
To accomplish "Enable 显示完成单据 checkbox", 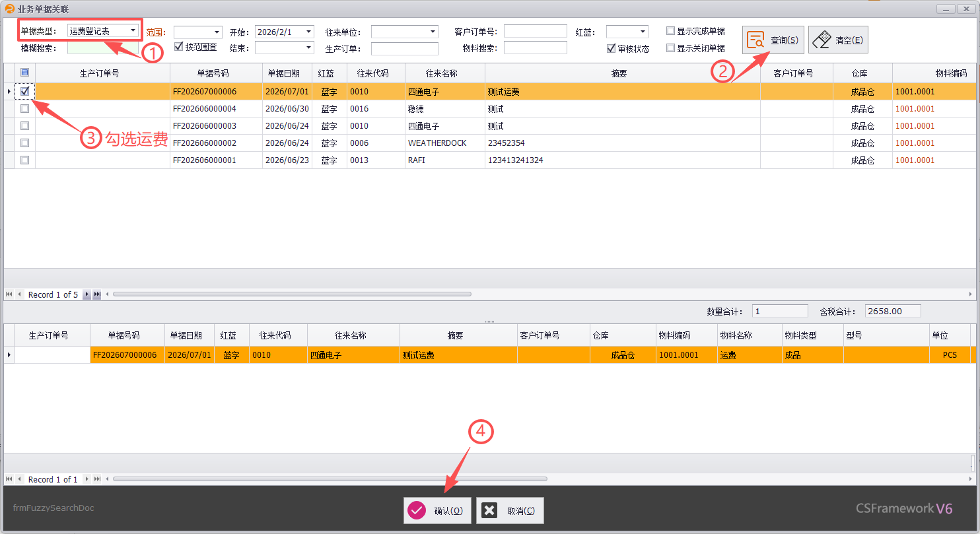I will 670,31.
